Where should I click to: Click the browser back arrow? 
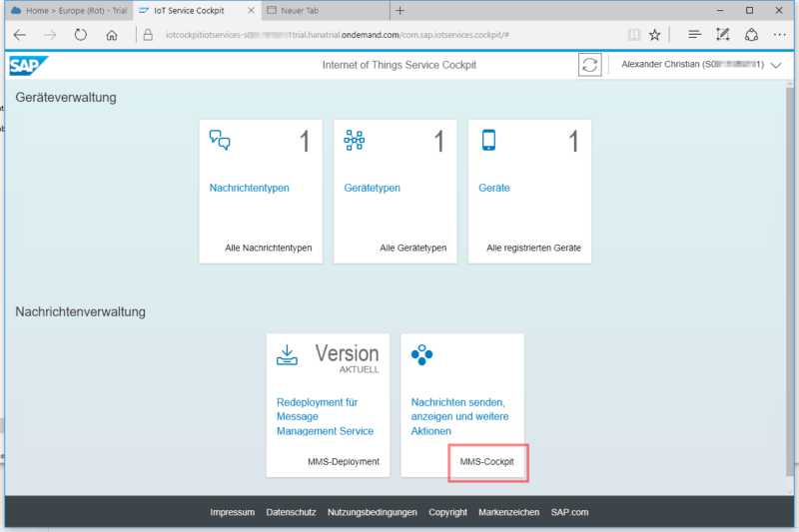tap(20, 35)
